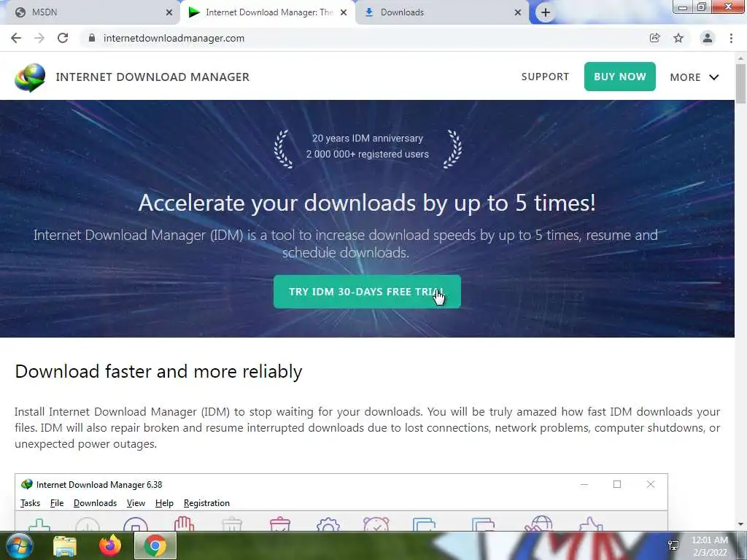
Task: Open Chrome's three-dot menu
Action: coord(731,38)
